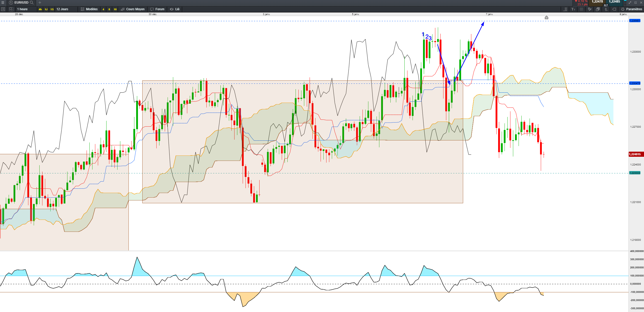Click the 1,227000 price axis value
The height and width of the screenshot is (312, 644).
click(636, 127)
